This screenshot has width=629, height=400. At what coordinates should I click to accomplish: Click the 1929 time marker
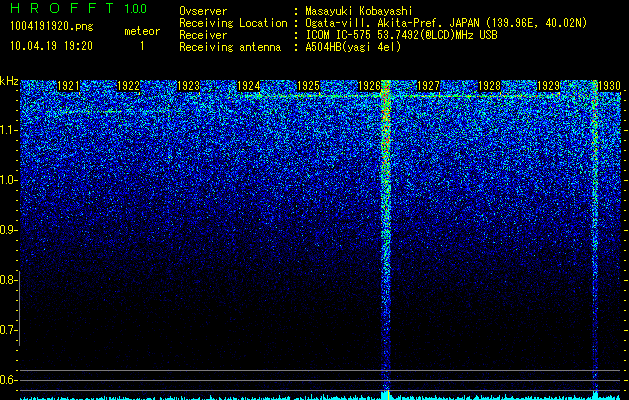tap(549, 86)
